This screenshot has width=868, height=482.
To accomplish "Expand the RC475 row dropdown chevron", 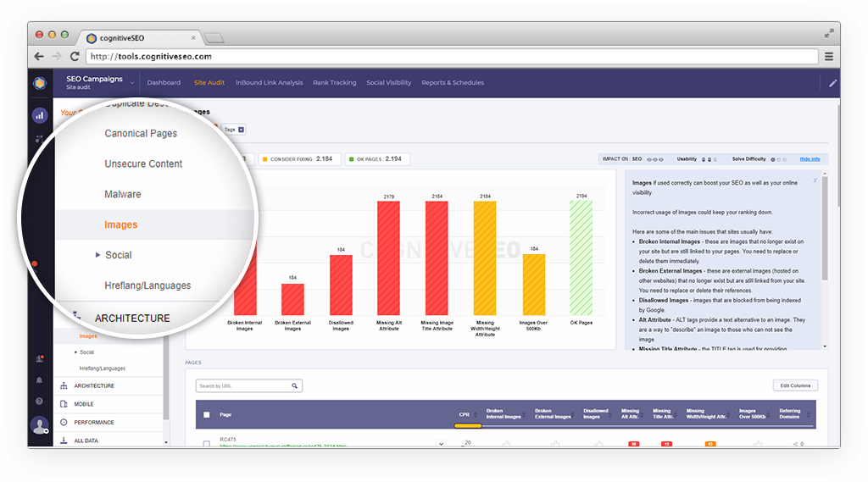I will pyautogui.click(x=441, y=444).
